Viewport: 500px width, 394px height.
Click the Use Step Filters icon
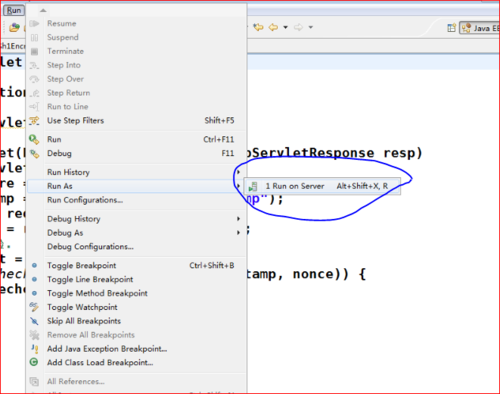tap(34, 121)
